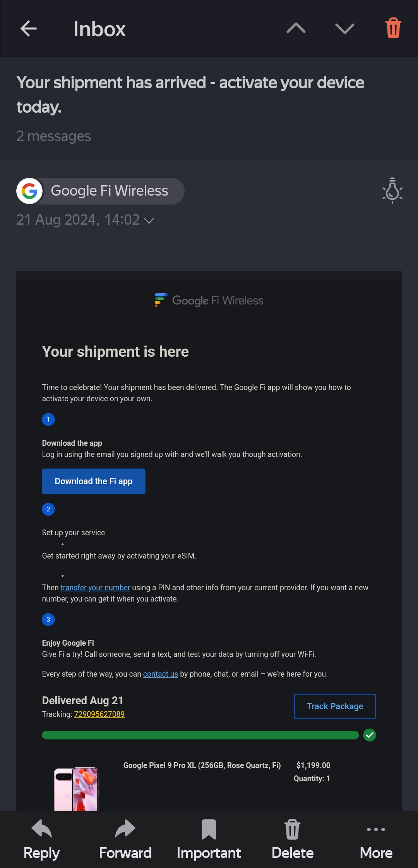Image resolution: width=418 pixels, height=868 pixels.
Task: Toggle the lightbulb dark mode icon
Action: (x=392, y=191)
